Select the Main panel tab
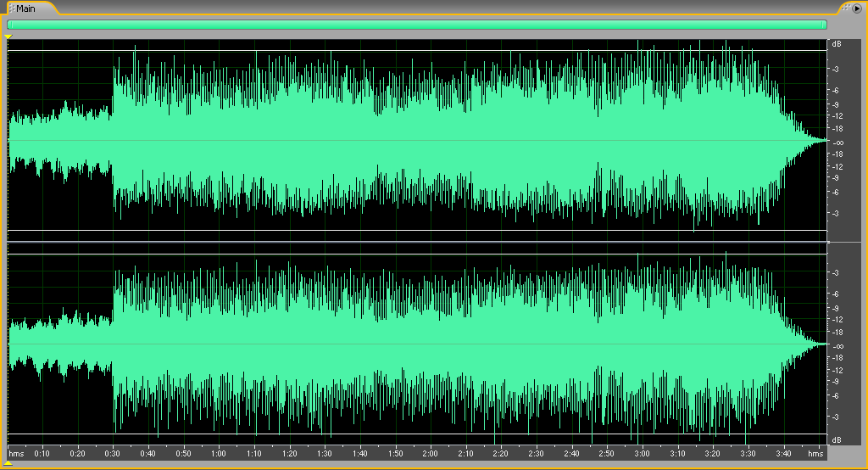The height and width of the screenshot is (470, 868). [x=25, y=8]
